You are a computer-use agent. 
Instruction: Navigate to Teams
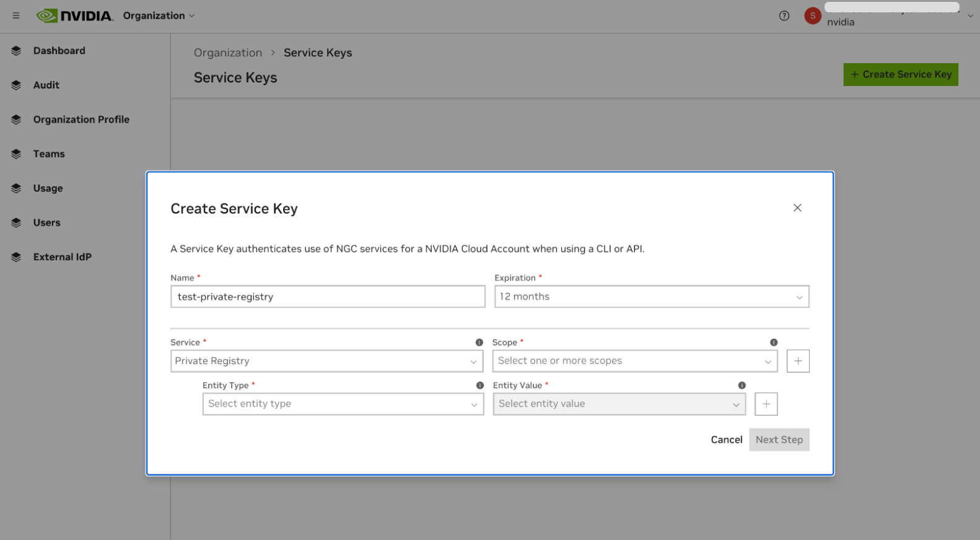49,154
